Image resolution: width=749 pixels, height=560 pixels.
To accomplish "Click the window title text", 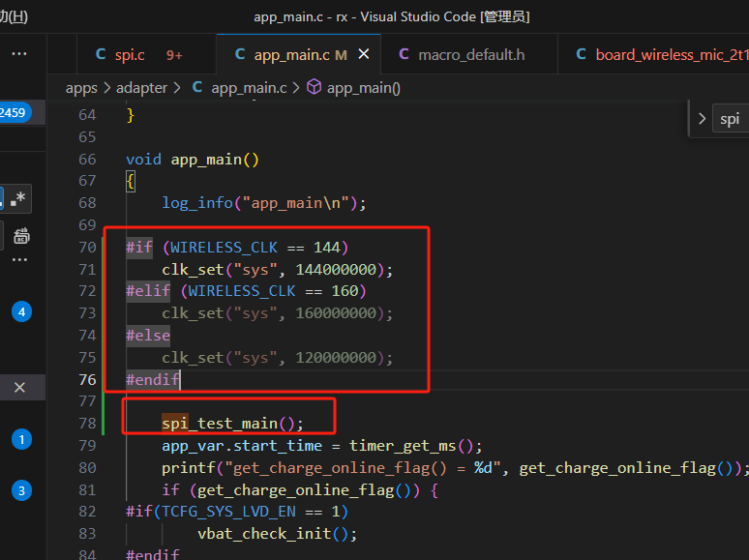I will coord(392,16).
